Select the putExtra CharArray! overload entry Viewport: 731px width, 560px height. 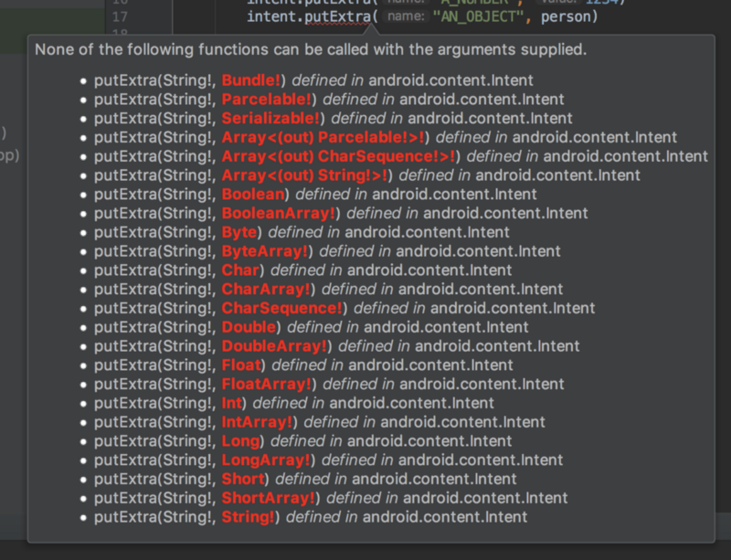328,290
